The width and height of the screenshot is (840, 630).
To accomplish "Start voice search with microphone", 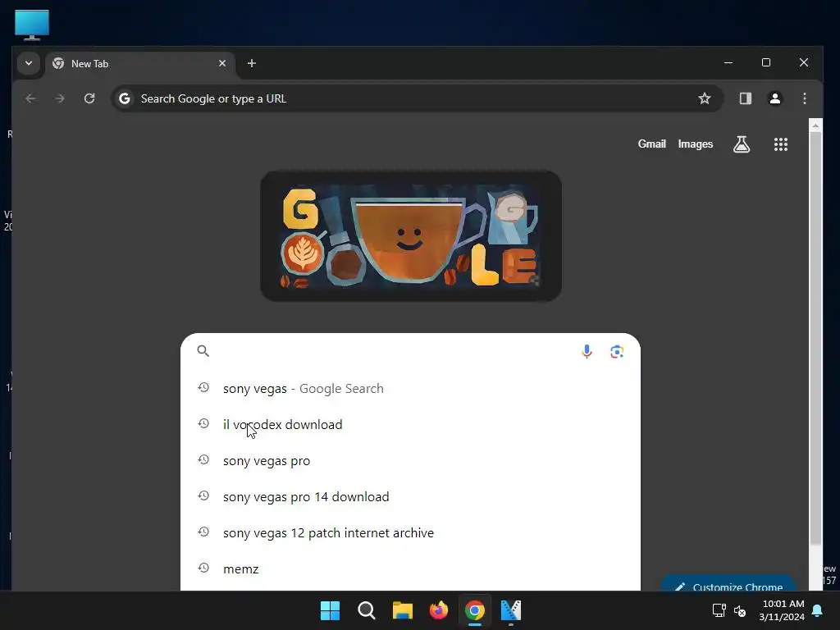I will (587, 351).
